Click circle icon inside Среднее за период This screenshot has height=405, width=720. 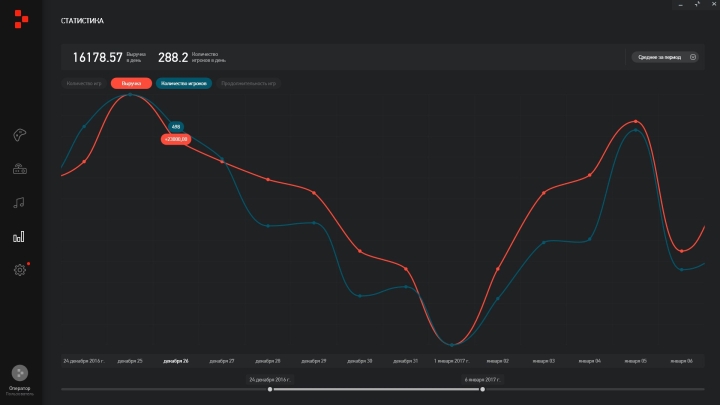point(693,57)
